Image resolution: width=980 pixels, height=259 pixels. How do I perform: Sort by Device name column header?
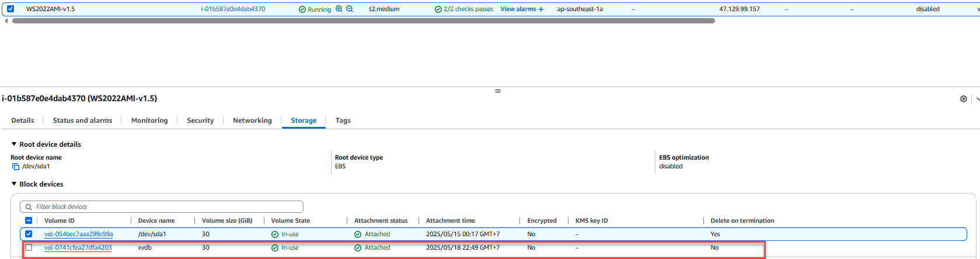coord(156,220)
